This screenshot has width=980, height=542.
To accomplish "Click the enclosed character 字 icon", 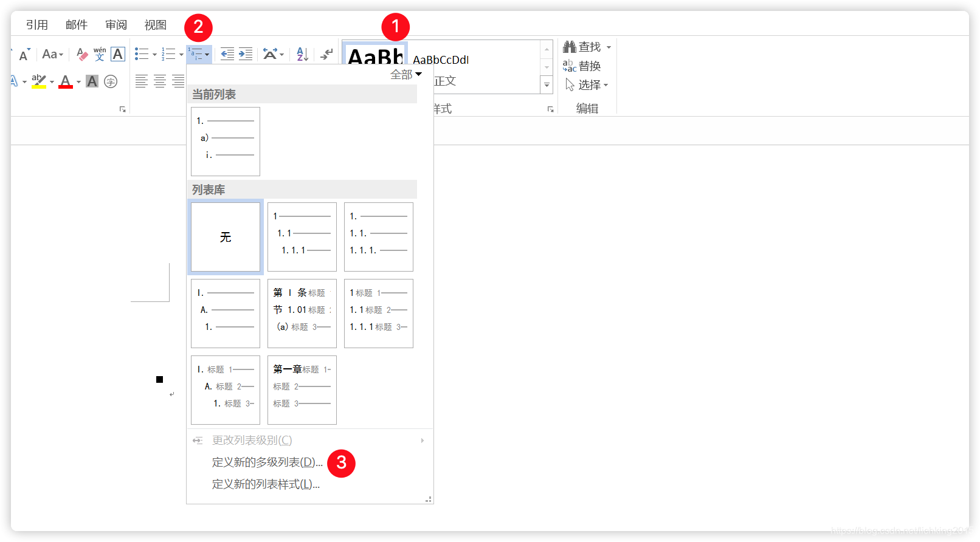I will [111, 81].
